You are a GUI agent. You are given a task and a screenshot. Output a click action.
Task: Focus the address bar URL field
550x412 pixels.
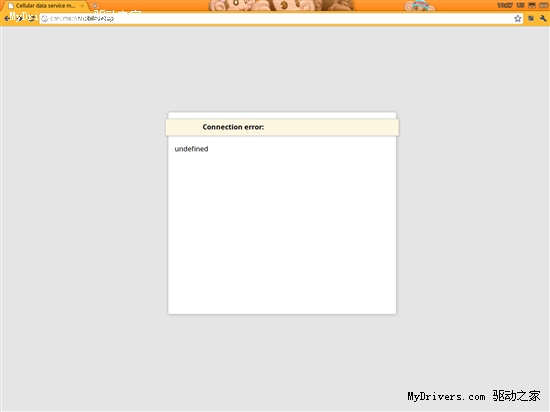click(281, 19)
